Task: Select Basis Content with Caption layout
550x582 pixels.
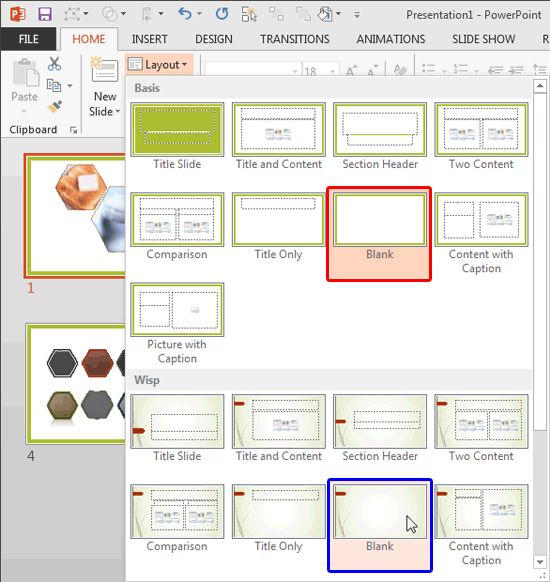Action: [x=481, y=234]
